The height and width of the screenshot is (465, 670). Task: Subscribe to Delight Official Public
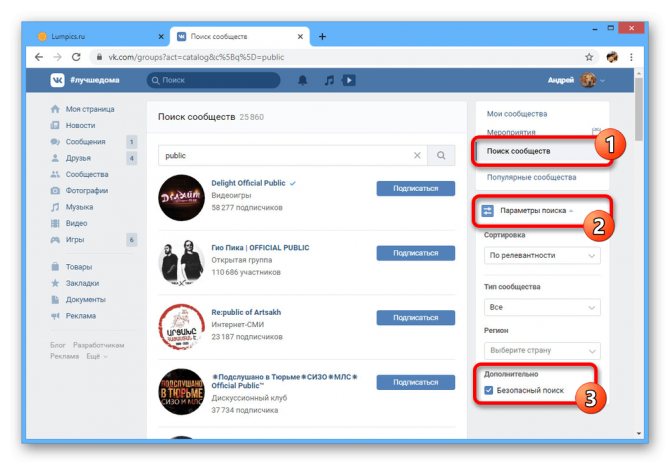click(415, 188)
